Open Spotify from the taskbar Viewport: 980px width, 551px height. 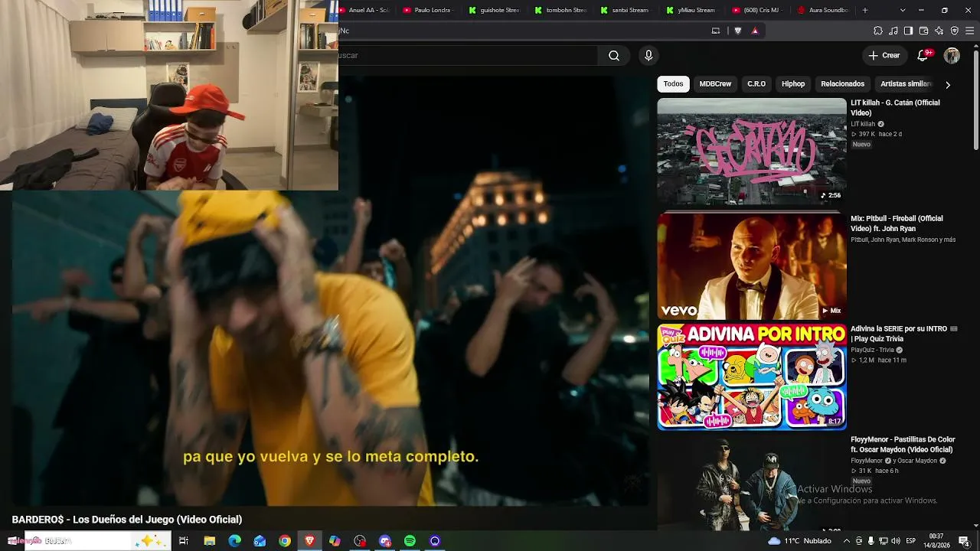click(x=410, y=541)
